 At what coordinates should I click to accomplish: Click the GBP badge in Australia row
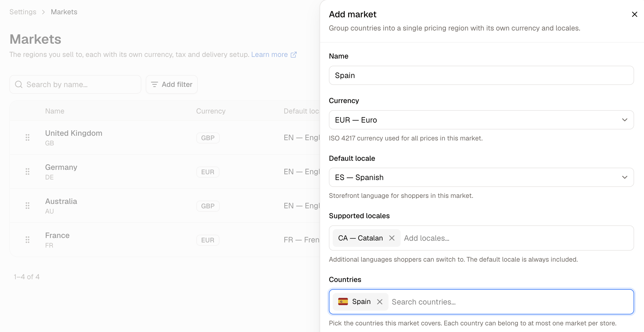click(208, 206)
